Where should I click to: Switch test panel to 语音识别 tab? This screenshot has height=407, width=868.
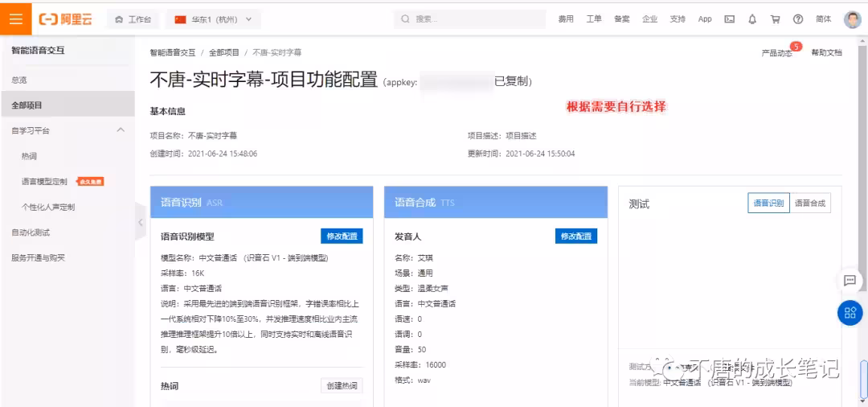point(768,203)
